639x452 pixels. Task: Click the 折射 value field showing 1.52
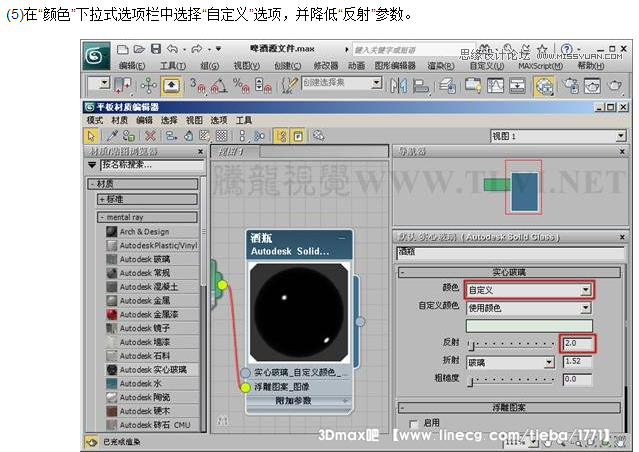(577, 361)
